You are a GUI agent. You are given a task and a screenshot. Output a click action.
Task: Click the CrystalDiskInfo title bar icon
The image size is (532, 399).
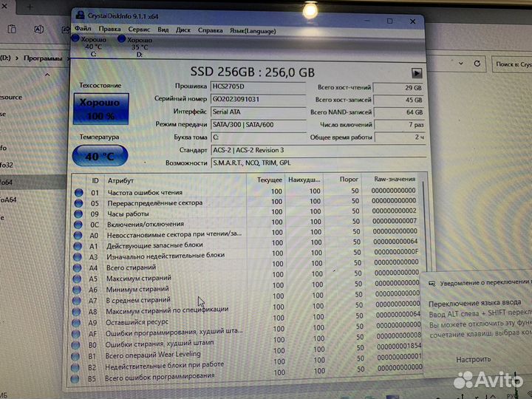[81, 16]
